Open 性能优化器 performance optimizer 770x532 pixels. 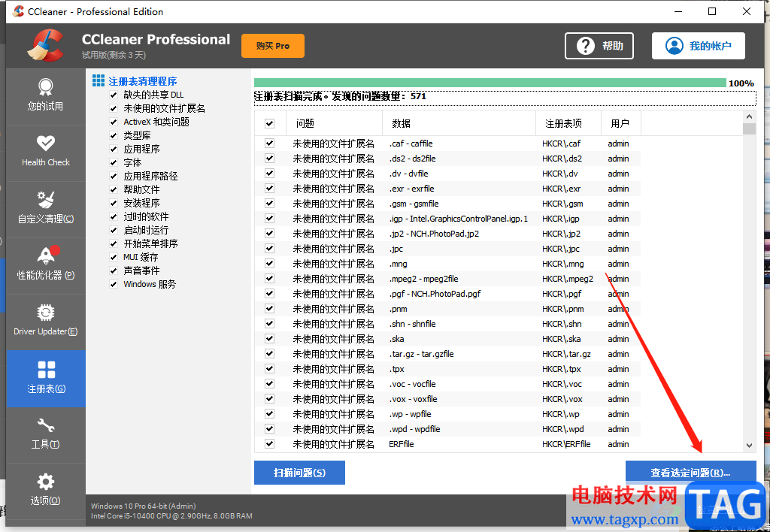click(x=45, y=265)
